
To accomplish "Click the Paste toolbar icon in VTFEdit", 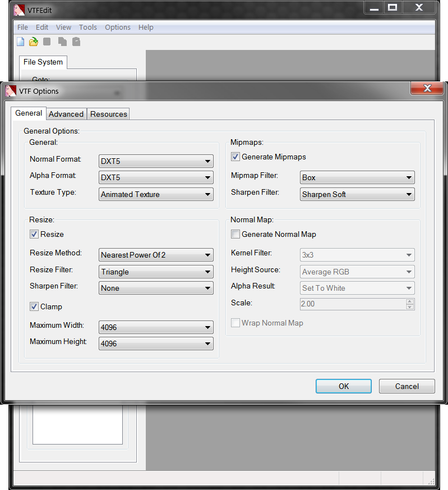I will [76, 42].
